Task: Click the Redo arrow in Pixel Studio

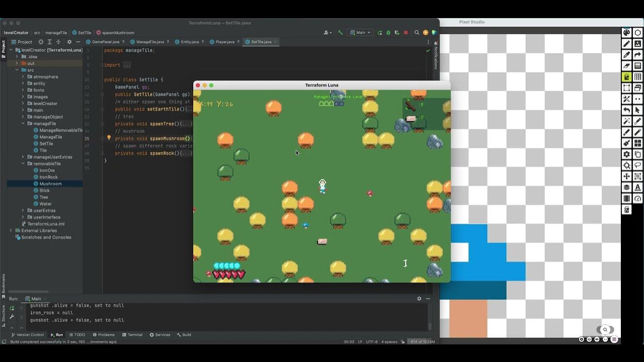Action: (x=637, y=55)
